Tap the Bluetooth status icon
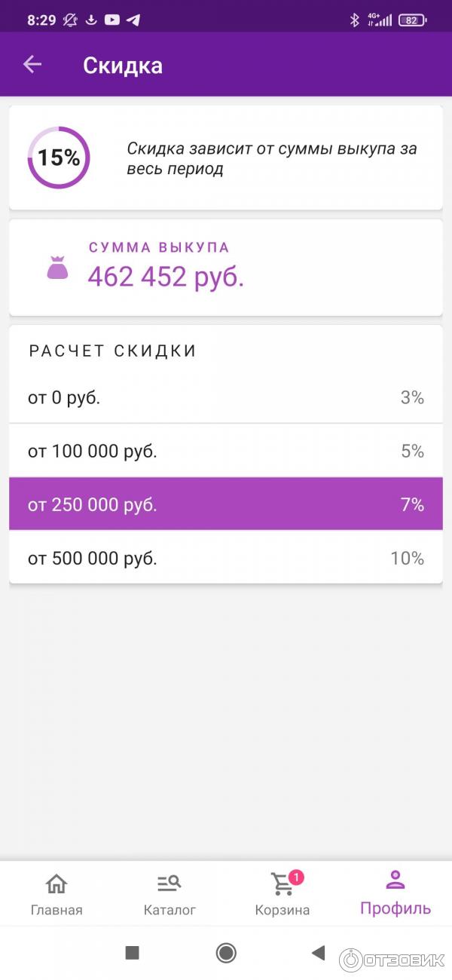Viewport: 452px width, 980px height. [x=355, y=20]
